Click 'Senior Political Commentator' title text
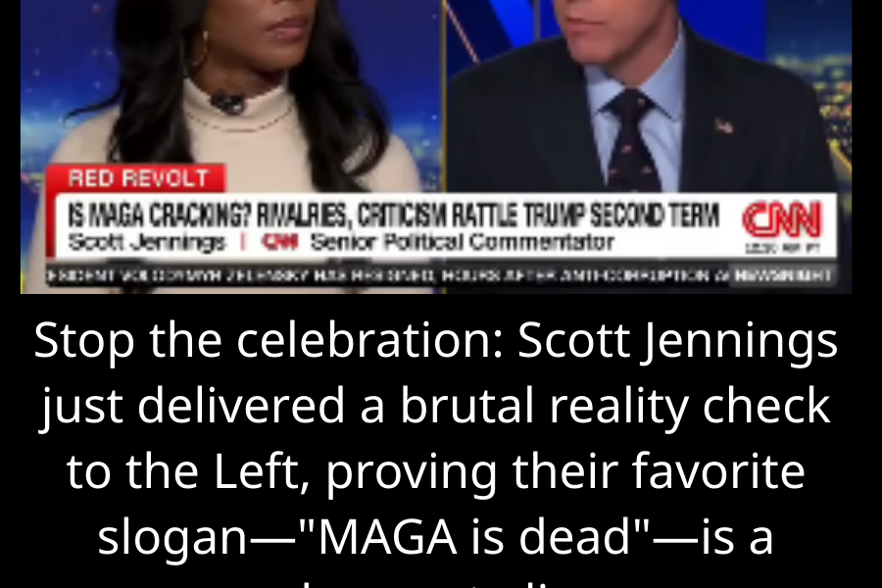Screen dimensions: 882x588 point(462,242)
